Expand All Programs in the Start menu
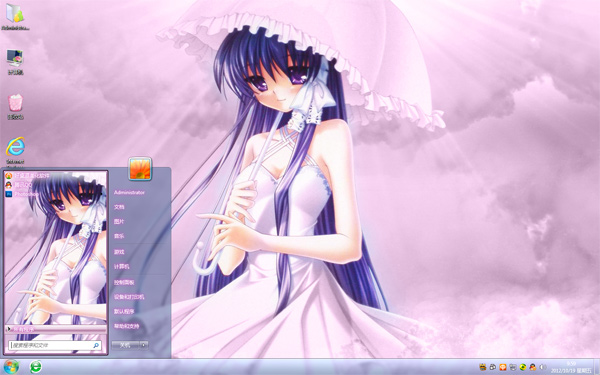600x375 pixels. tap(56, 329)
